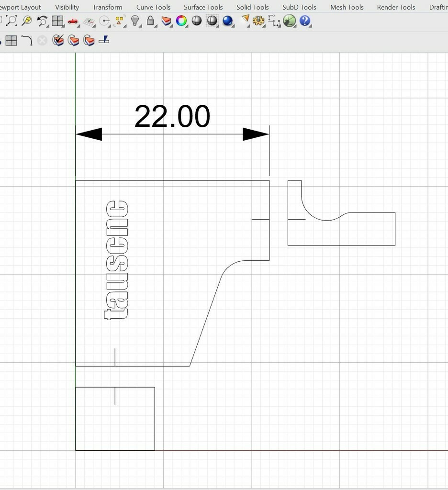
Task: Click the orange spotlight cone icon
Action: 246,20
